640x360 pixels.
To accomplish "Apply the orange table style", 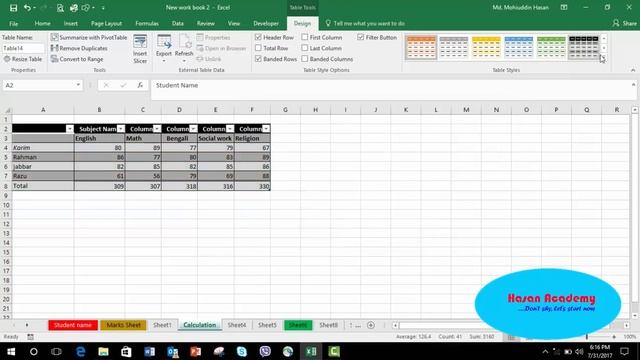I will pyautogui.click(x=421, y=47).
